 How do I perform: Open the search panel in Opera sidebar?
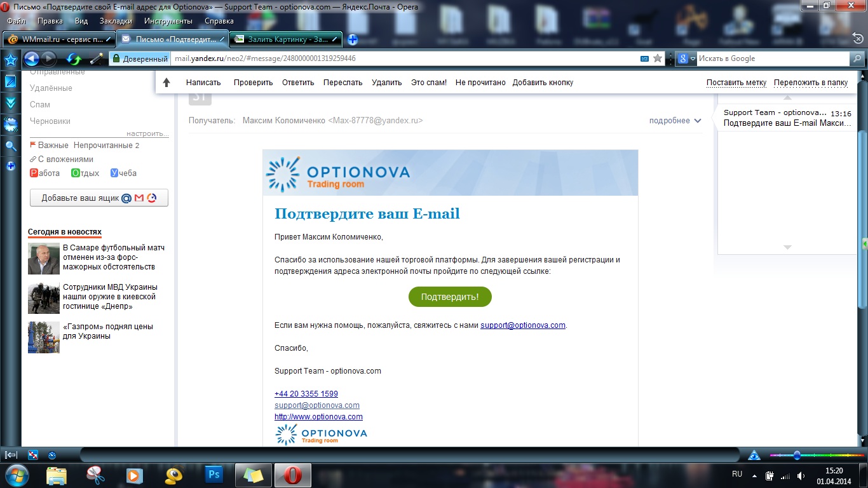10,146
